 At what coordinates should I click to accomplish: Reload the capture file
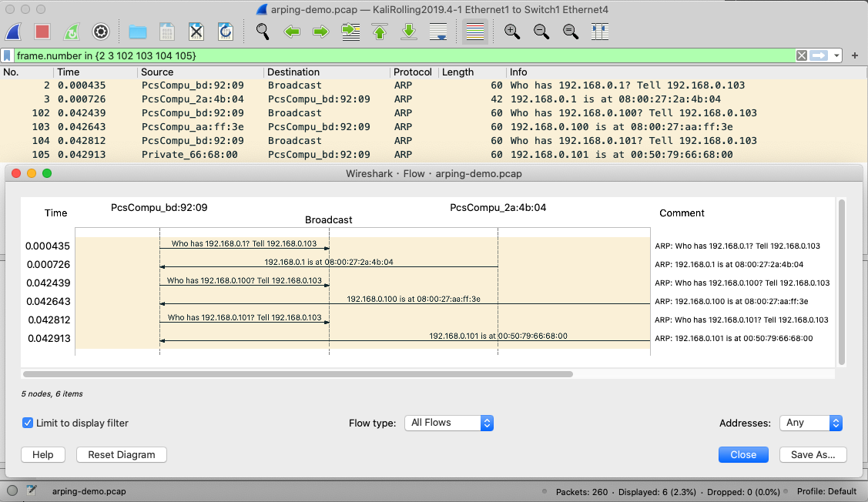point(226,32)
